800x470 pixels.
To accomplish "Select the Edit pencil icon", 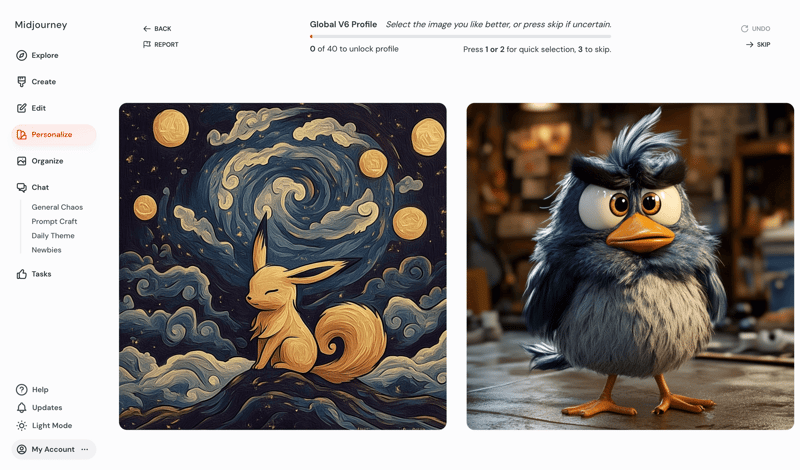I will (21, 108).
